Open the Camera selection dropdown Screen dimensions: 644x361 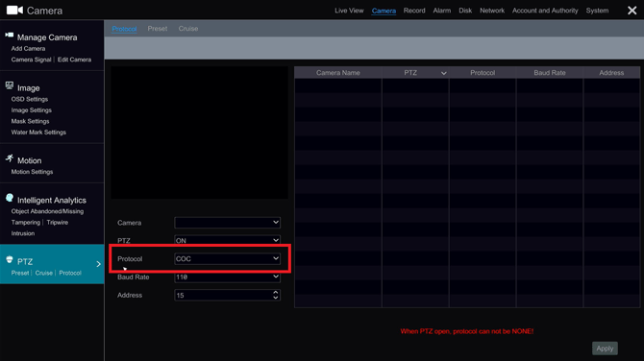click(x=227, y=223)
